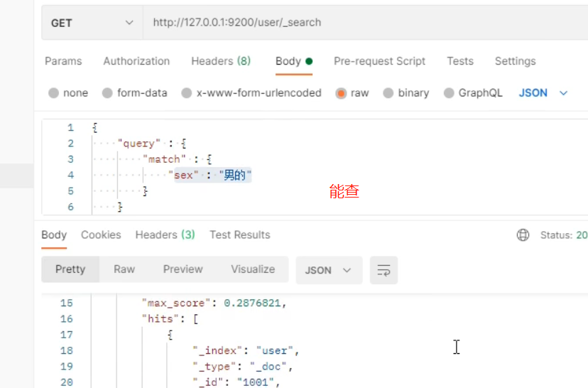Select the request Body tab
The height and width of the screenshot is (388, 588).
tap(293, 61)
